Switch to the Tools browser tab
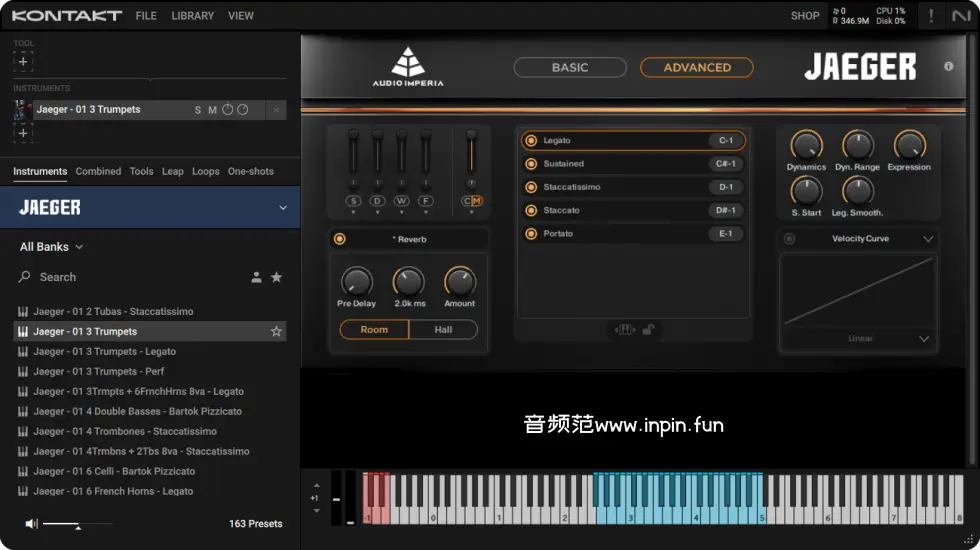The height and width of the screenshot is (550, 980). 141,171
